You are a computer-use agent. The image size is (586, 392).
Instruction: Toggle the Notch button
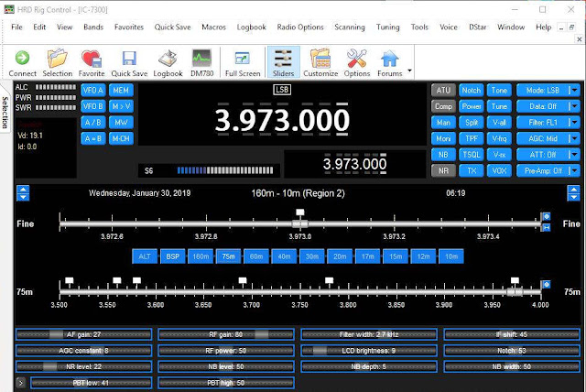472,90
